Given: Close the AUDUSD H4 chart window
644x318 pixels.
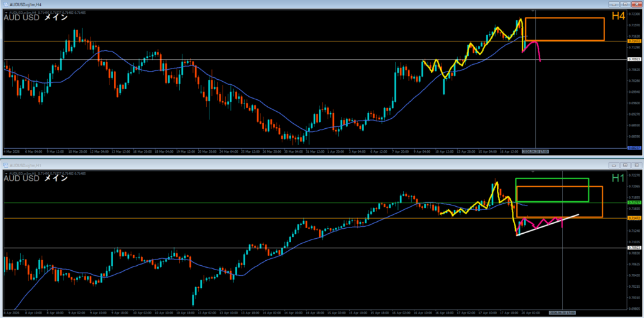Looking at the screenshot, I should (x=636, y=5).
